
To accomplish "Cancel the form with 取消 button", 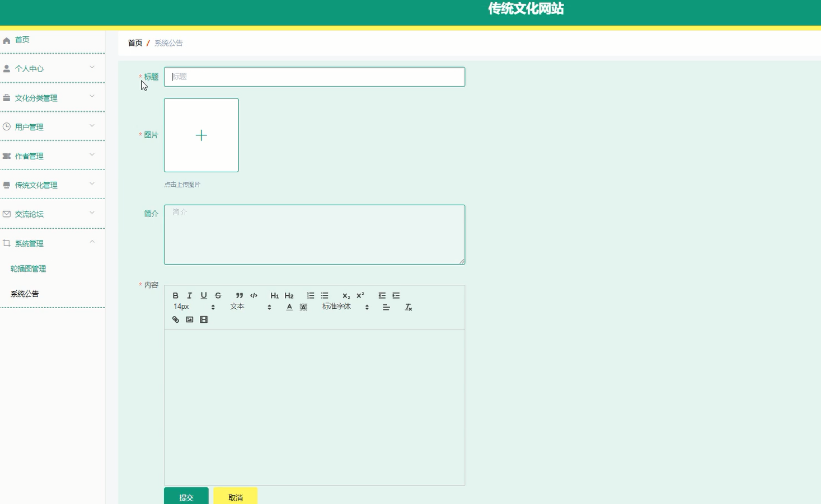I will [236, 496].
